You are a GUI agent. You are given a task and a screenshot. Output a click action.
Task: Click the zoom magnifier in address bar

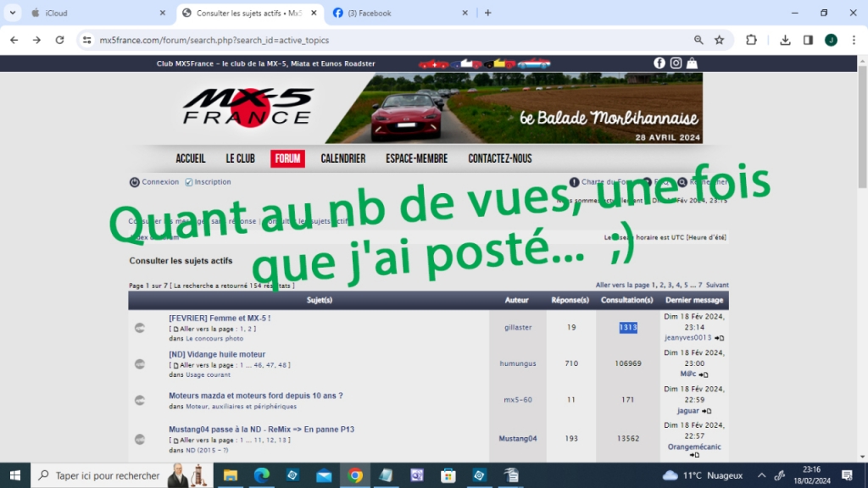tap(698, 40)
